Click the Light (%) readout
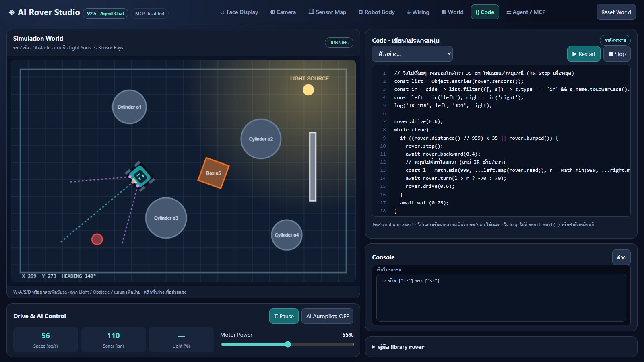Viewport: 644px width, 362px height. [181, 340]
